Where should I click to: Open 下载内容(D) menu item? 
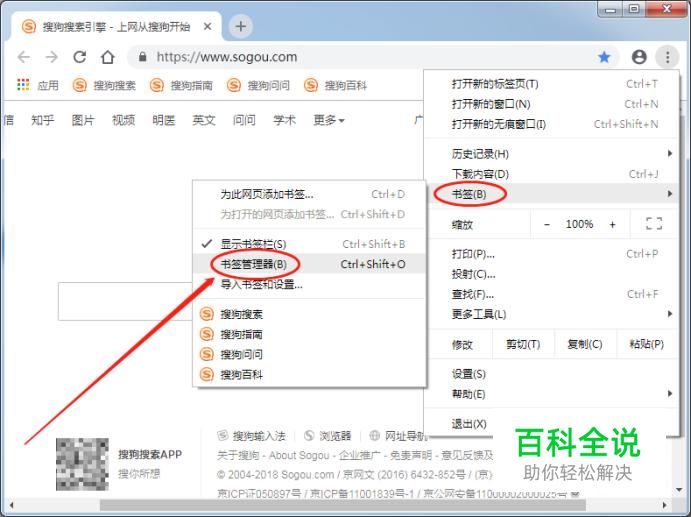(551, 174)
